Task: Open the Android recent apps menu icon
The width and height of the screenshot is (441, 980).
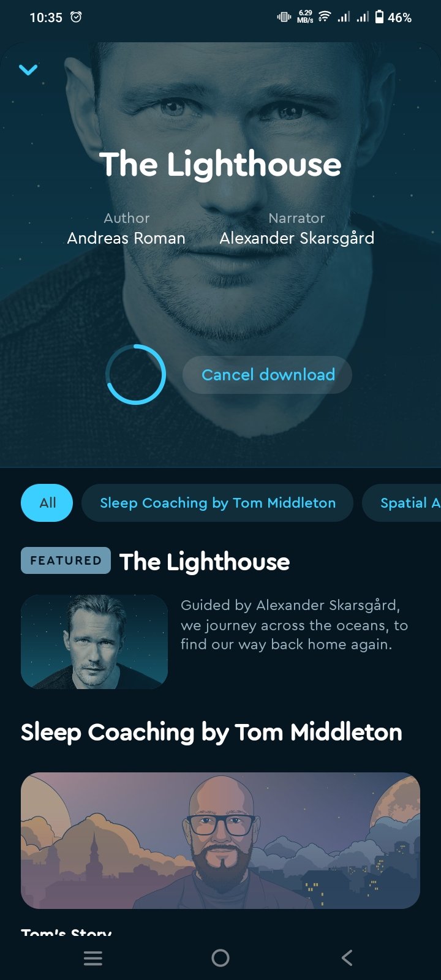Action: pyautogui.click(x=93, y=958)
